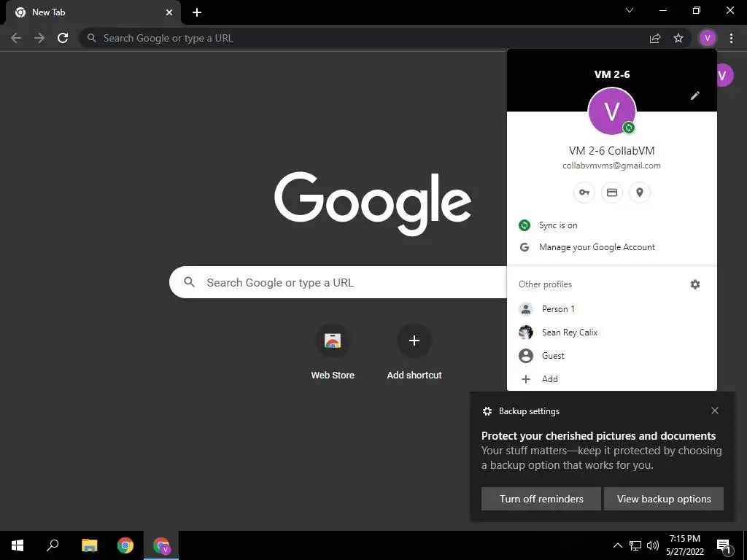Open File Explorer from the taskbar
The height and width of the screenshot is (560, 747).
[89, 545]
